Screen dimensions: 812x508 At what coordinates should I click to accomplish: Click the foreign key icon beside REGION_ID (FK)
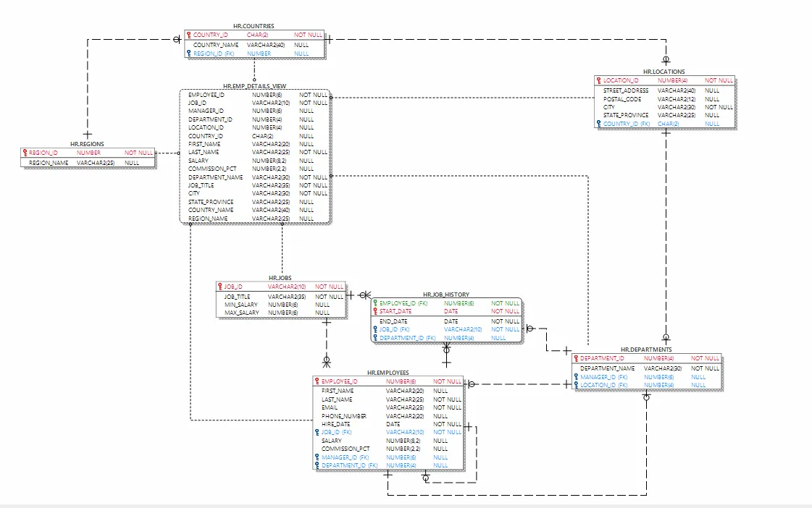[189, 54]
